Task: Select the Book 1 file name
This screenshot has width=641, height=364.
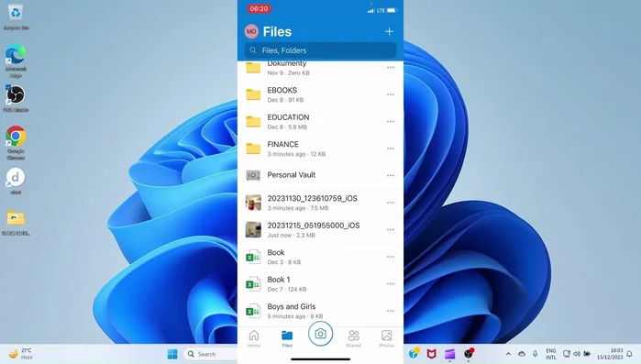Action: pos(279,280)
